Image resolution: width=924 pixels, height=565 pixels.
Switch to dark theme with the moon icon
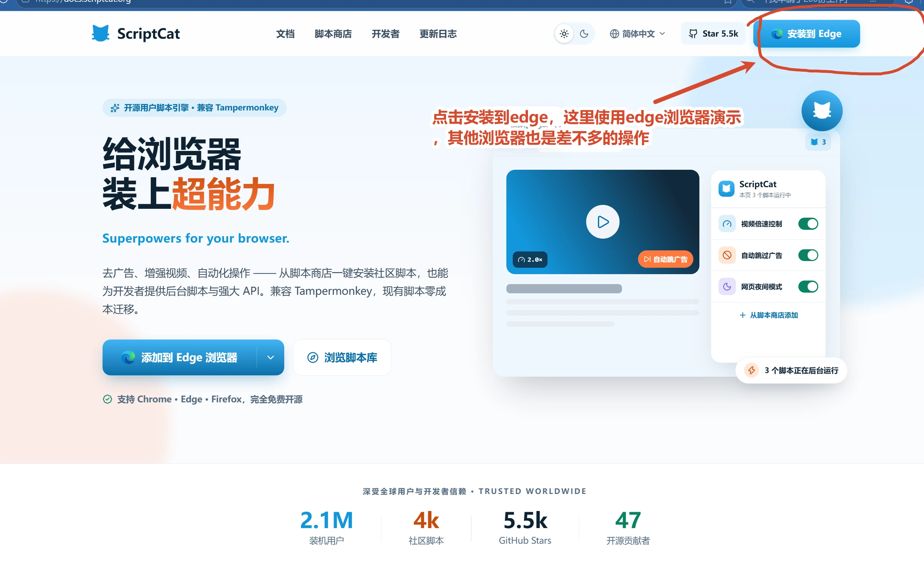(584, 34)
